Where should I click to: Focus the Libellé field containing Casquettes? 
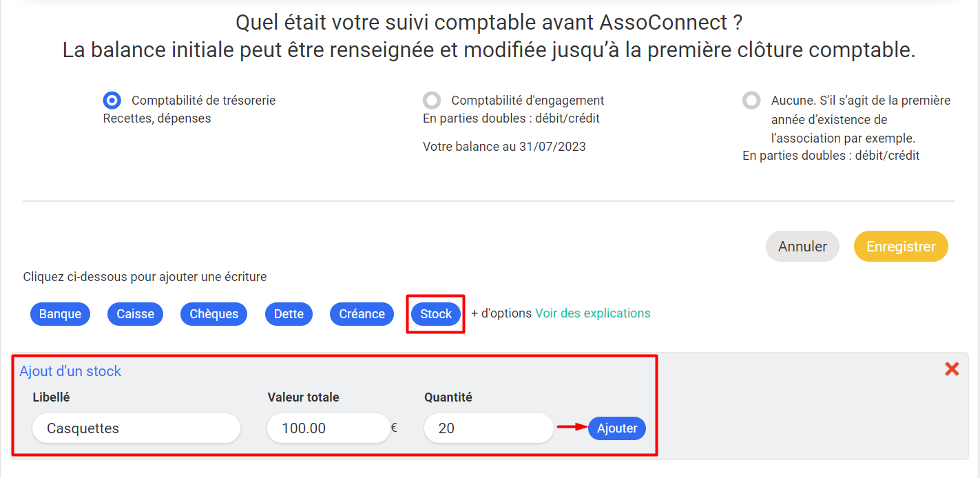click(x=136, y=428)
